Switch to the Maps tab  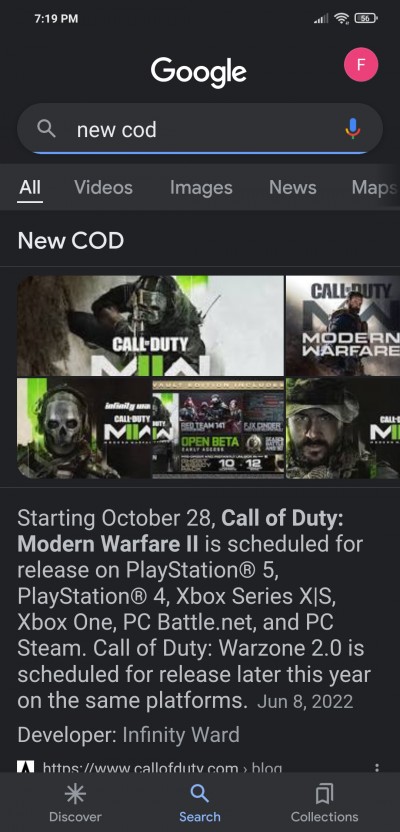tap(375, 187)
